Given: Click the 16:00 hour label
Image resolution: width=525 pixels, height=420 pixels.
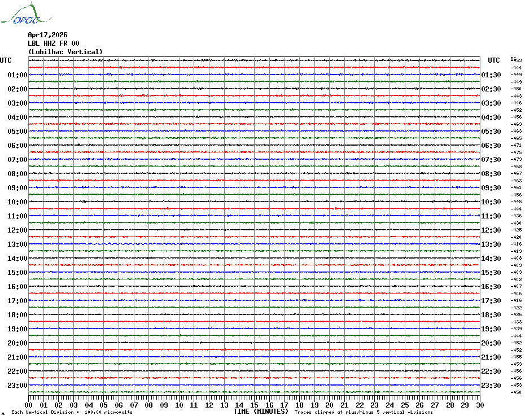Looking at the screenshot, I should point(17,286).
